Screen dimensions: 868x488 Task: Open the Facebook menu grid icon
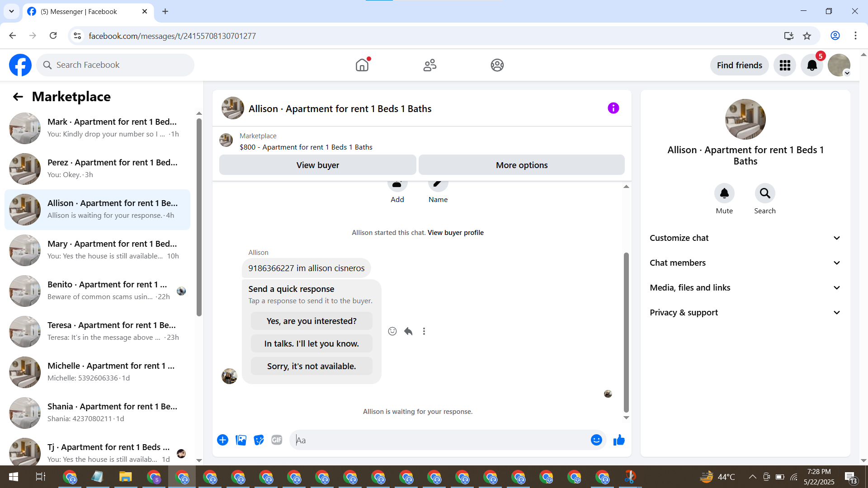click(x=785, y=65)
